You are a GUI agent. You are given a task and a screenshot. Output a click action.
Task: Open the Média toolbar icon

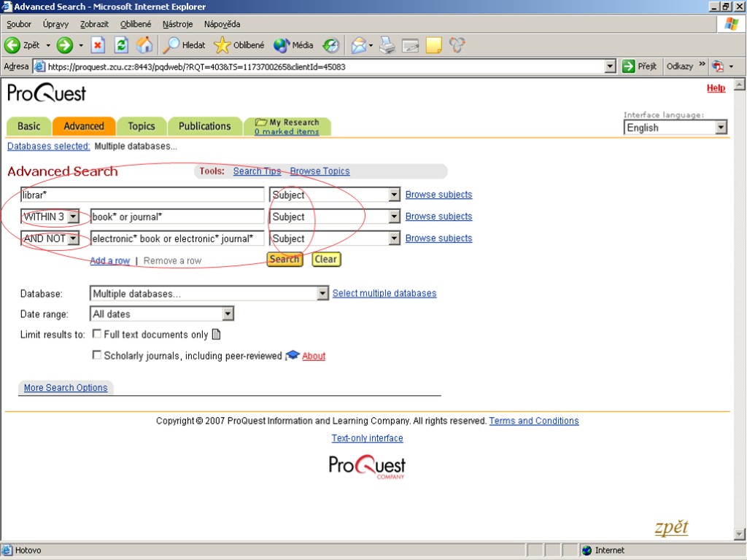pyautogui.click(x=282, y=45)
